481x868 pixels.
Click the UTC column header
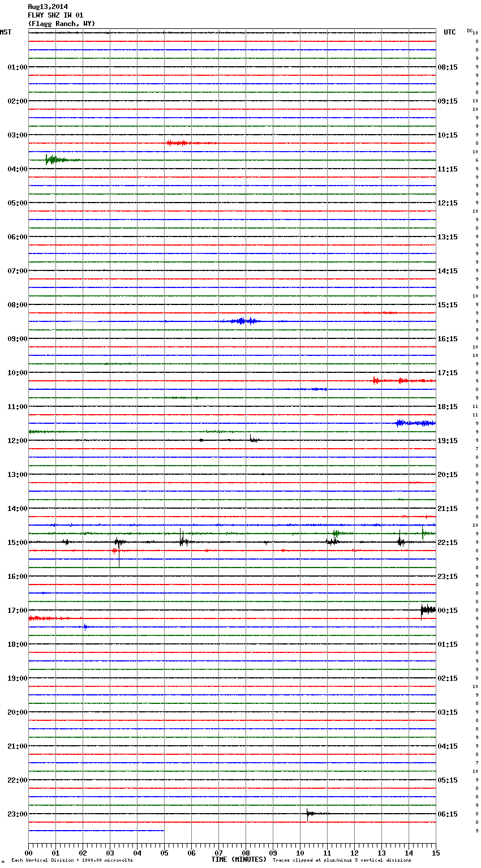[x=449, y=32]
